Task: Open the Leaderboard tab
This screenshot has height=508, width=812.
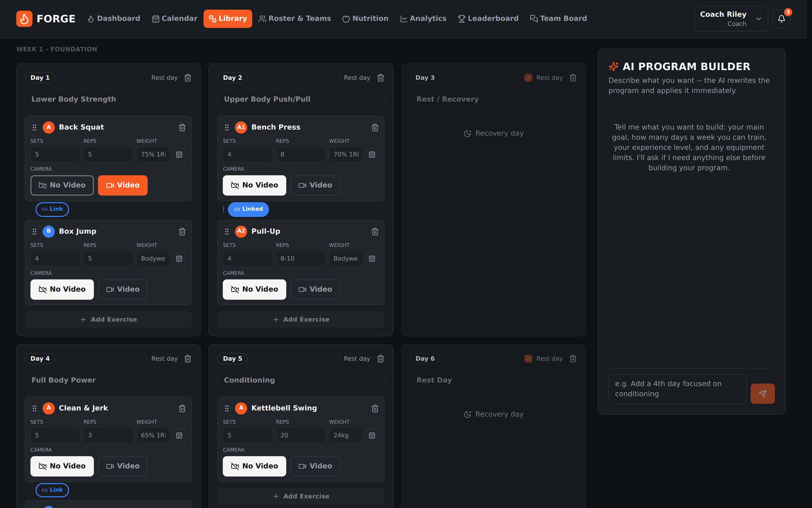Action: pos(488,19)
